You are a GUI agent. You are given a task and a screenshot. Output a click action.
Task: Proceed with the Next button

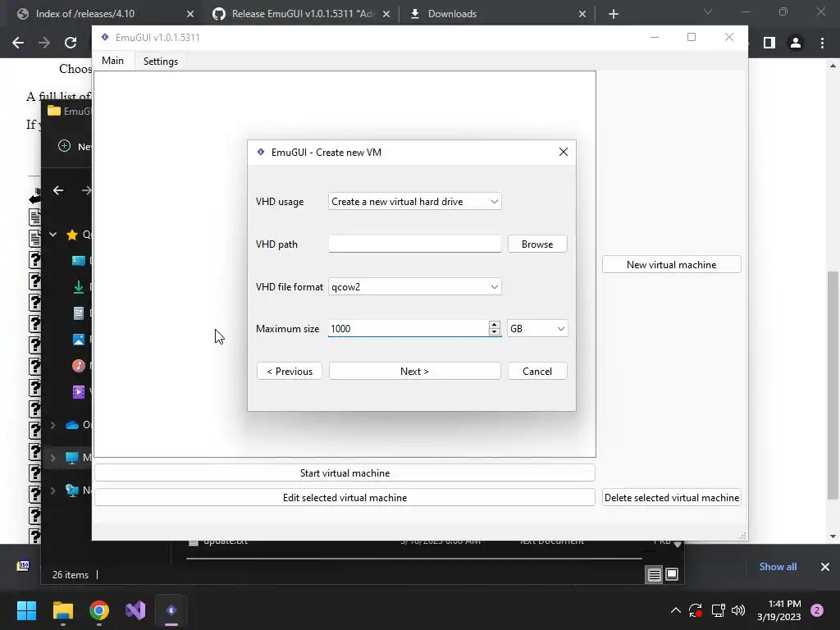[x=414, y=372]
